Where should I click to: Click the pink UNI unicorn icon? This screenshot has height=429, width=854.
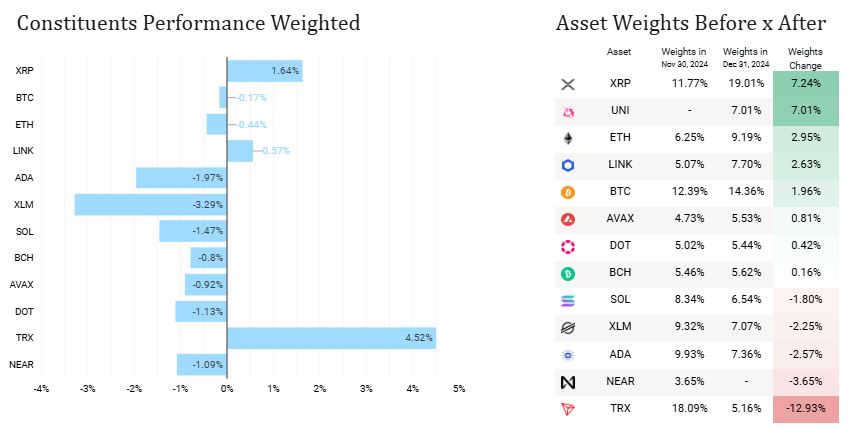568,112
